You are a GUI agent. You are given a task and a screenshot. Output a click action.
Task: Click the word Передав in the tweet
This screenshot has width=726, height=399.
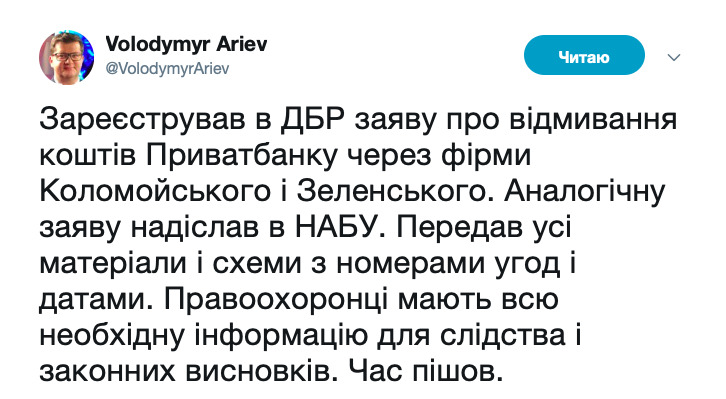pyautogui.click(x=457, y=228)
